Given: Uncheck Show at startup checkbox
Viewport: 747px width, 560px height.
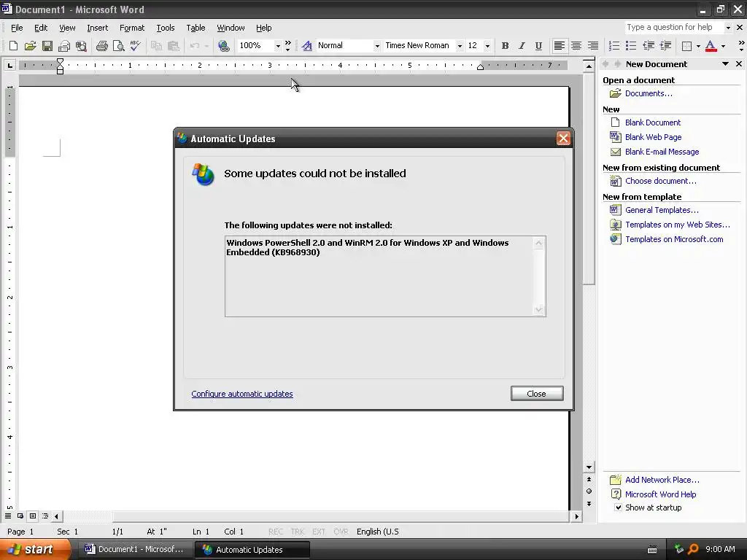Looking at the screenshot, I should click(618, 507).
